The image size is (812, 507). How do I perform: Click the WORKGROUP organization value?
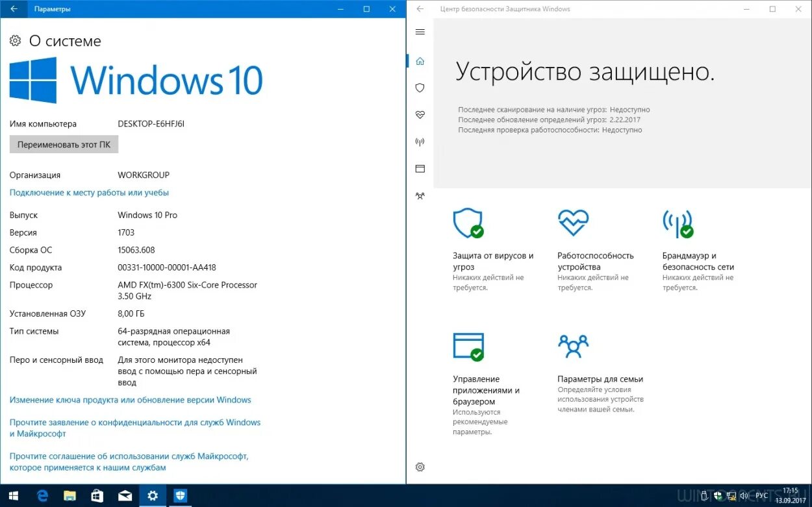pyautogui.click(x=144, y=175)
